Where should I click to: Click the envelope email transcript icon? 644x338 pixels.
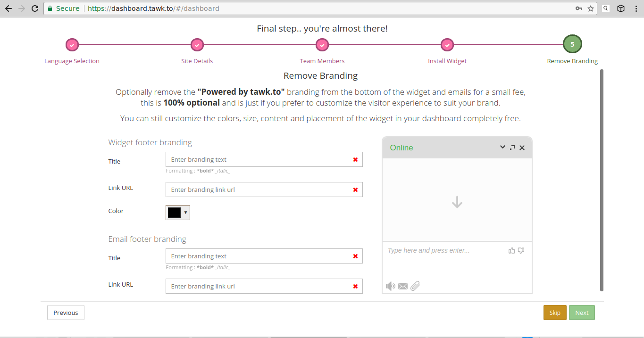pyautogui.click(x=402, y=286)
